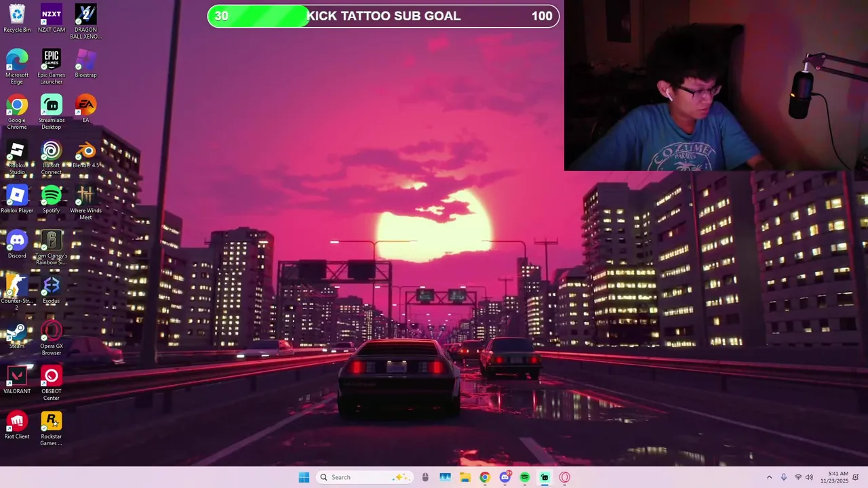
Task: Open File Explorer from the taskbar
Action: [465, 477]
